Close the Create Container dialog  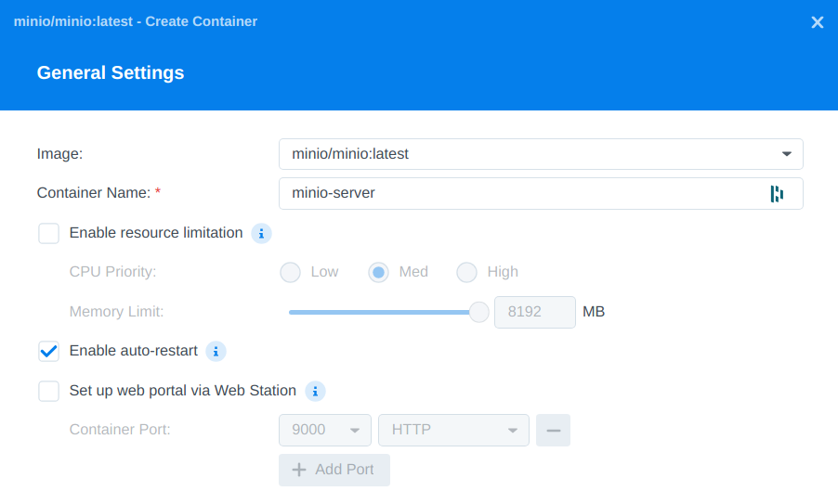(x=818, y=22)
